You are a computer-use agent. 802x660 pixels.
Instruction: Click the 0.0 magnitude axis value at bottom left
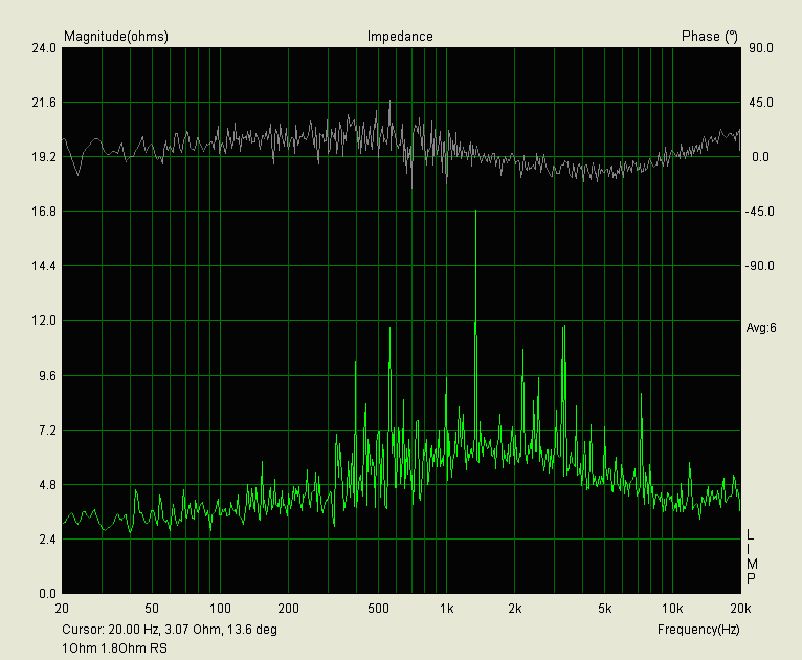point(47,594)
